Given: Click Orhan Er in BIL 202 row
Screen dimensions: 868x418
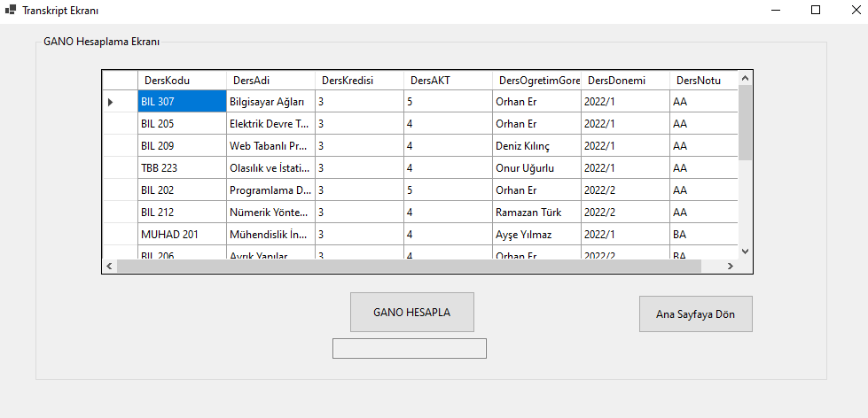Looking at the screenshot, I should coord(536,190).
